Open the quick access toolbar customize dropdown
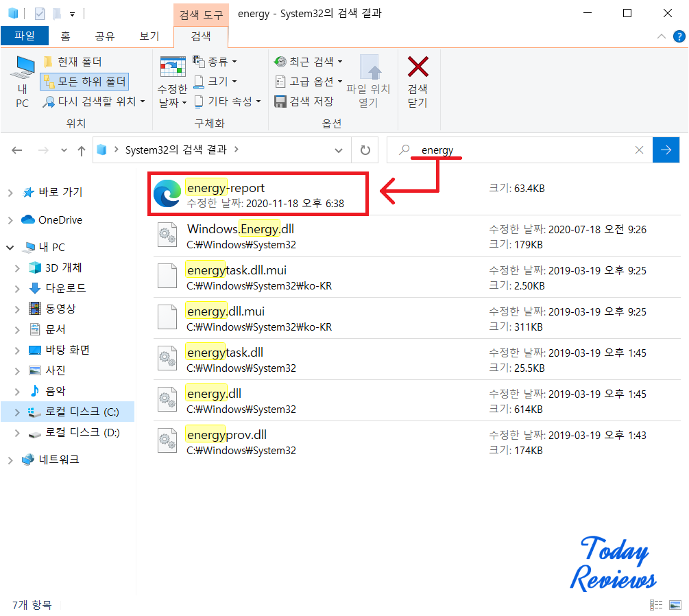 click(x=72, y=14)
